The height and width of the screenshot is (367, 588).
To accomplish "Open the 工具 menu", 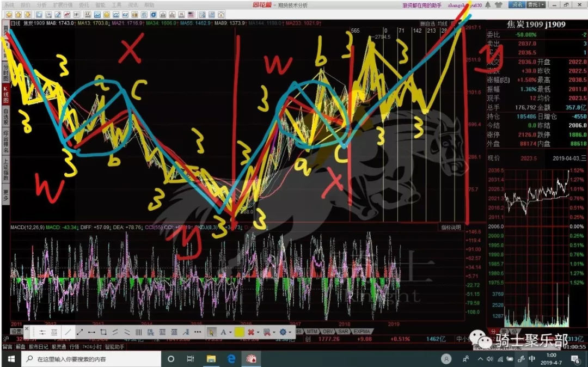I will click(117, 4).
